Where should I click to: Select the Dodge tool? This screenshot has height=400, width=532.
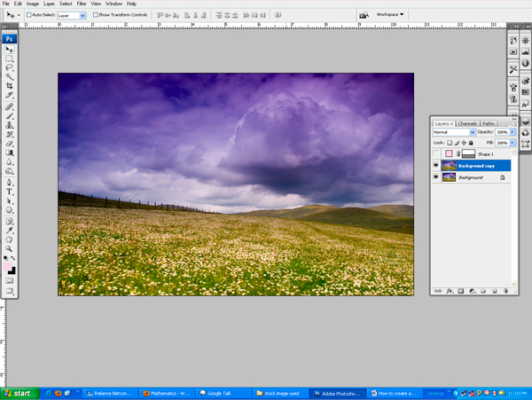[10, 171]
